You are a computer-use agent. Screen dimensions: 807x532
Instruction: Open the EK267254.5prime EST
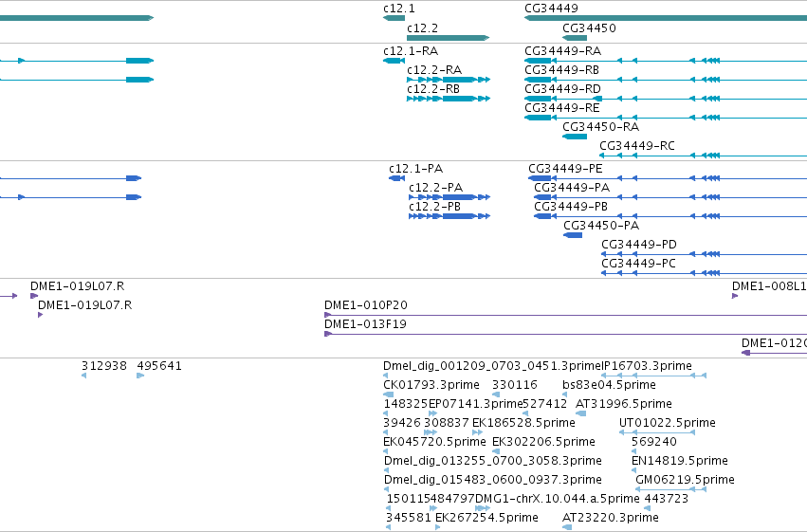[x=486, y=518]
